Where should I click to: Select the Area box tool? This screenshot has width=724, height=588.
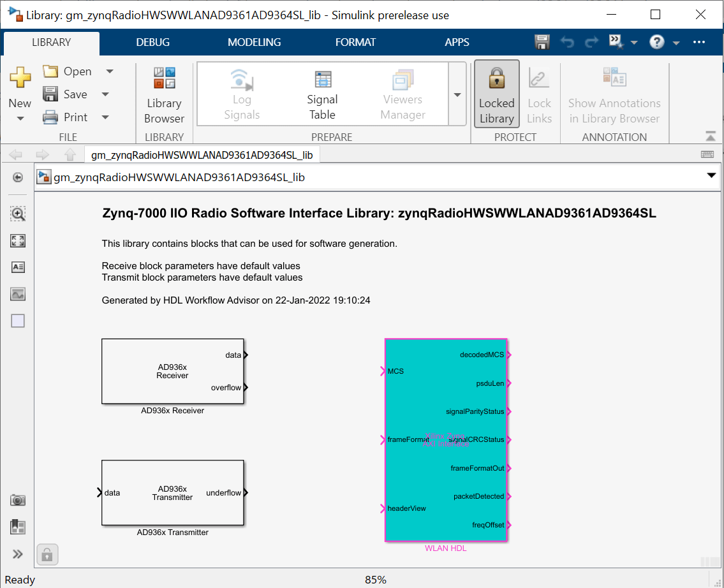click(x=18, y=321)
